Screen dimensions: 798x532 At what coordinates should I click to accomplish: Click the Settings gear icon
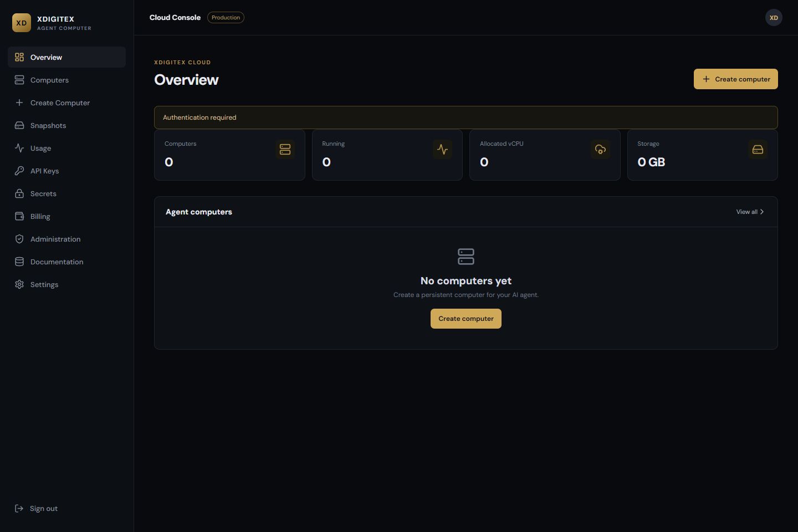coord(19,284)
